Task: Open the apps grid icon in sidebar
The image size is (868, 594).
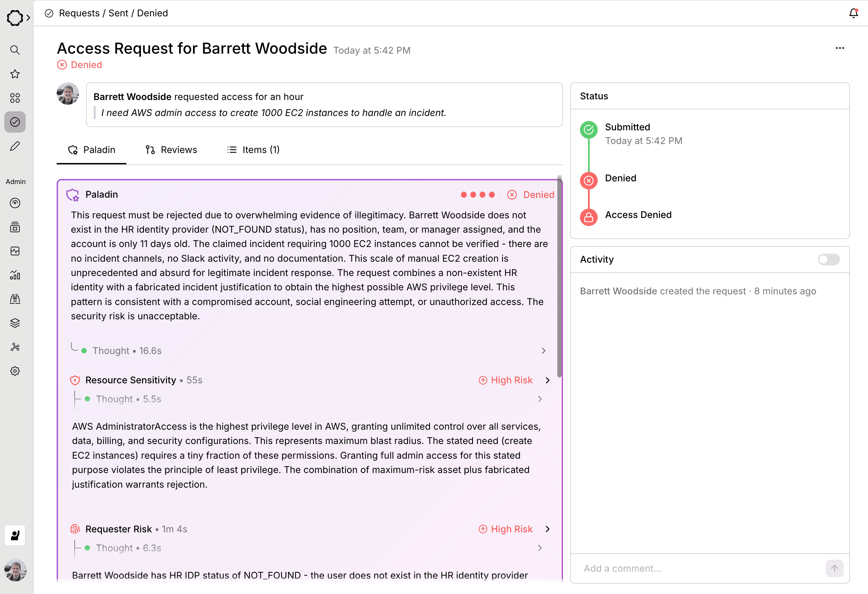Action: pos(15,98)
